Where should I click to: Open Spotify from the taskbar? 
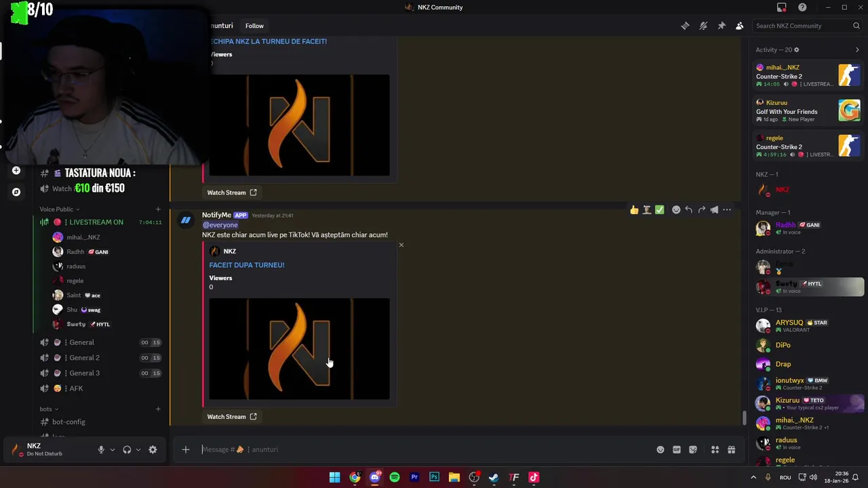(395, 477)
